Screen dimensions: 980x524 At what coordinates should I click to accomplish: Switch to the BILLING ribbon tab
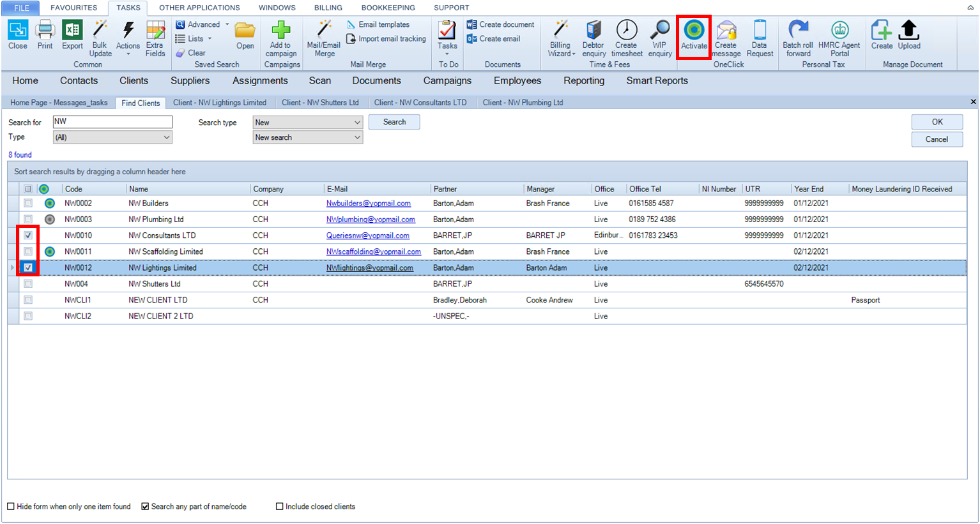click(328, 8)
